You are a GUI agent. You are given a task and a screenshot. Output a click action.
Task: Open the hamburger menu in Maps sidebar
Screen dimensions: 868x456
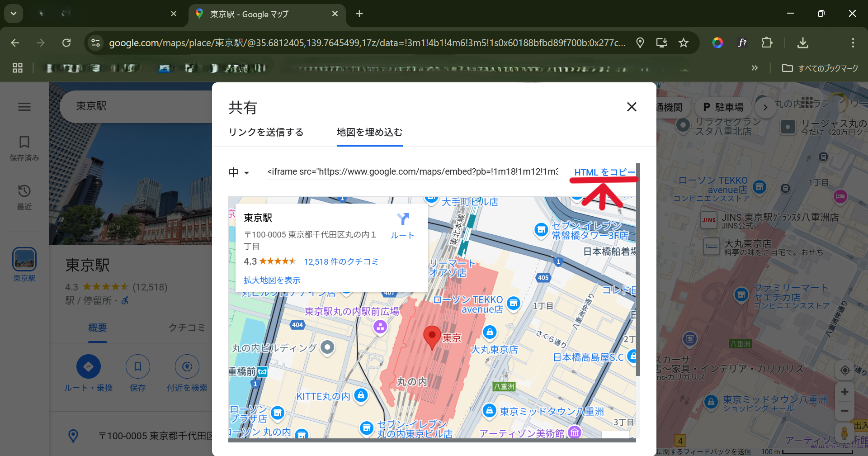pos(24,107)
